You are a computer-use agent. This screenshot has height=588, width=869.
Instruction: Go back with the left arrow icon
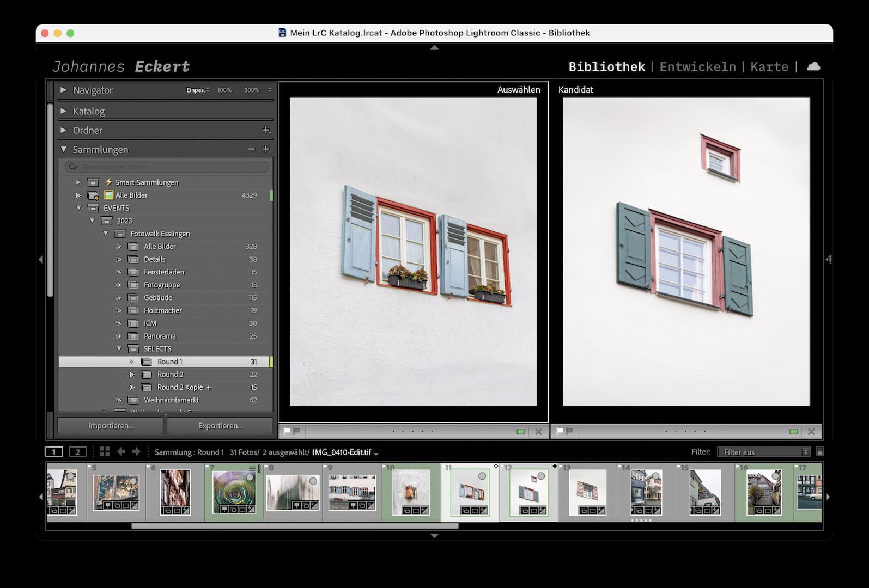121,451
